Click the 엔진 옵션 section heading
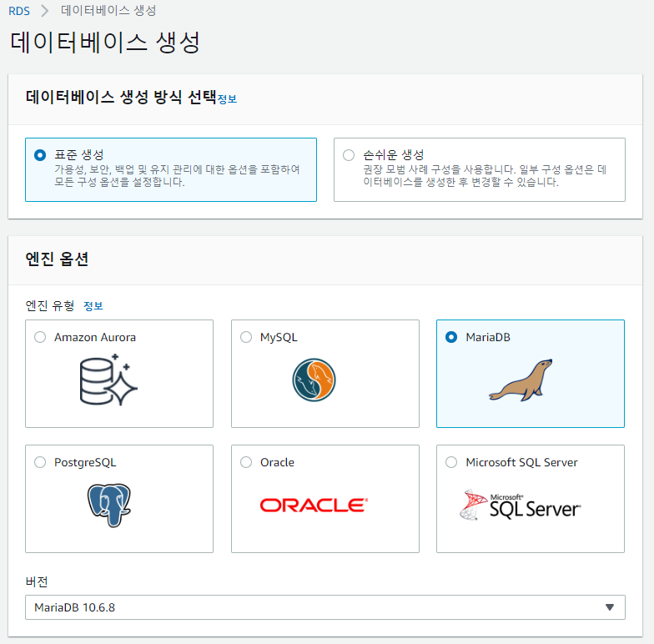 (x=57, y=259)
